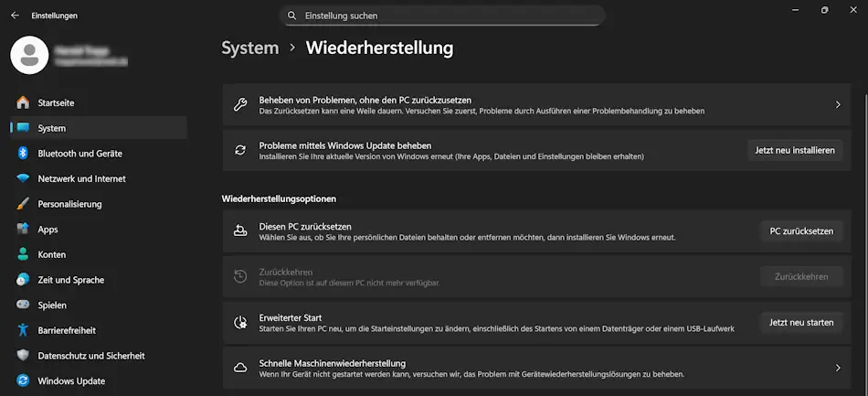This screenshot has width=868, height=396.
Task: Click the refresh icon beside Probleme mittels Windows Update
Action: click(x=240, y=150)
